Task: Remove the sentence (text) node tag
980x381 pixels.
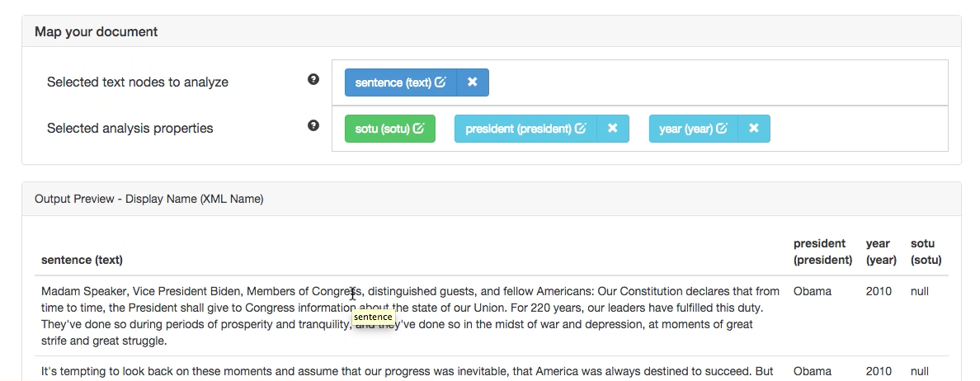Action: coord(473,82)
